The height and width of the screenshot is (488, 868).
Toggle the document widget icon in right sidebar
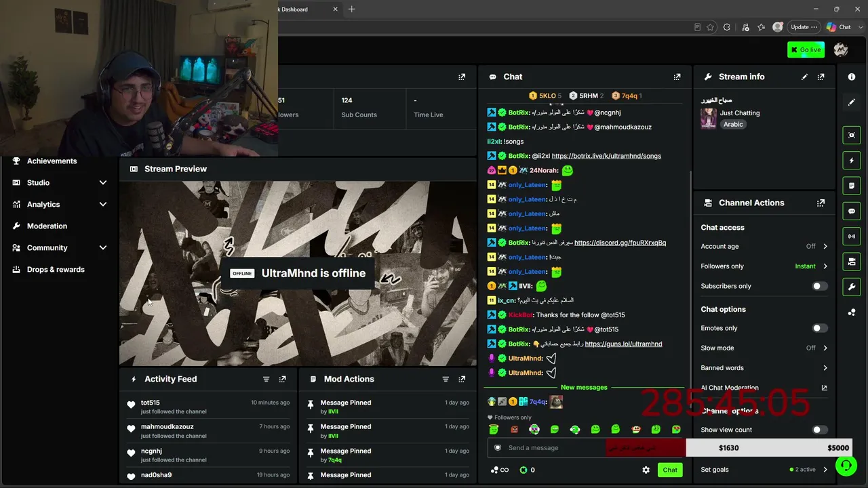tap(852, 186)
